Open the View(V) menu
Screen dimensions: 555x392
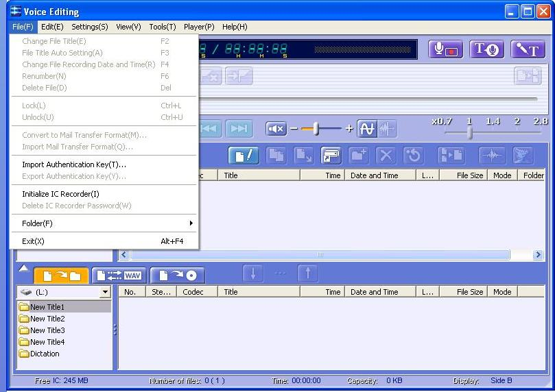coord(128,27)
